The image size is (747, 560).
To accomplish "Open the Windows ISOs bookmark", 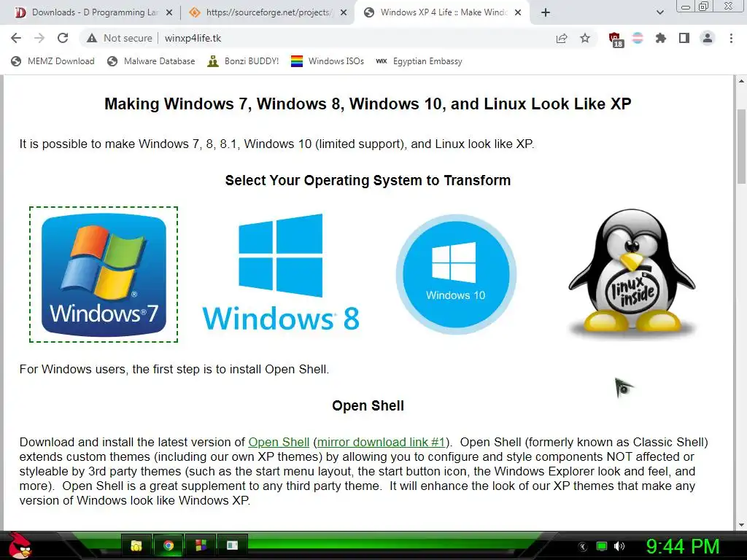I will (328, 61).
